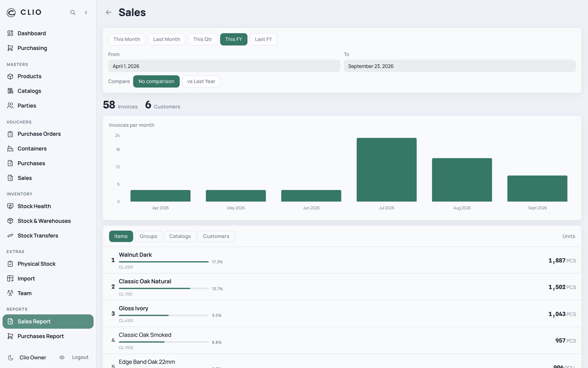This screenshot has height=368, width=588.
Task: Open Containers ship icon
Action: tap(10, 149)
